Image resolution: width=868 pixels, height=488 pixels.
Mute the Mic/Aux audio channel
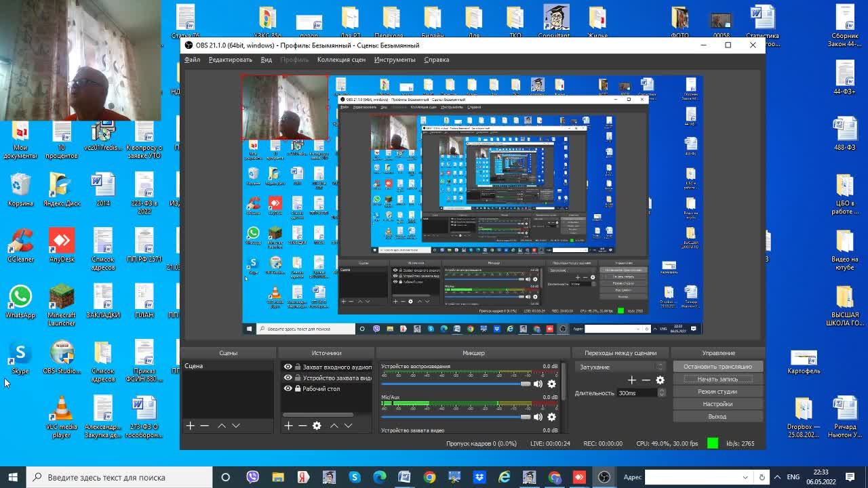pos(538,416)
